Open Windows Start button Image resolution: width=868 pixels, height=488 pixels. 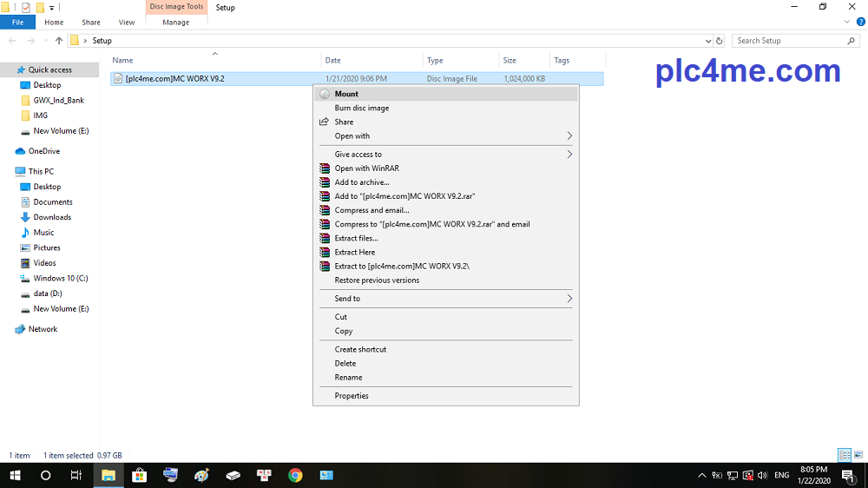15,475
